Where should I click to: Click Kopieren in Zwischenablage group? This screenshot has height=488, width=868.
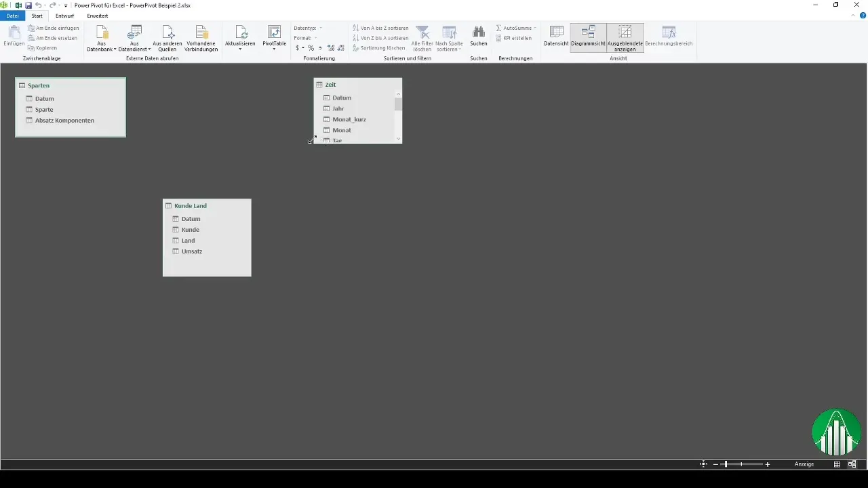point(42,48)
